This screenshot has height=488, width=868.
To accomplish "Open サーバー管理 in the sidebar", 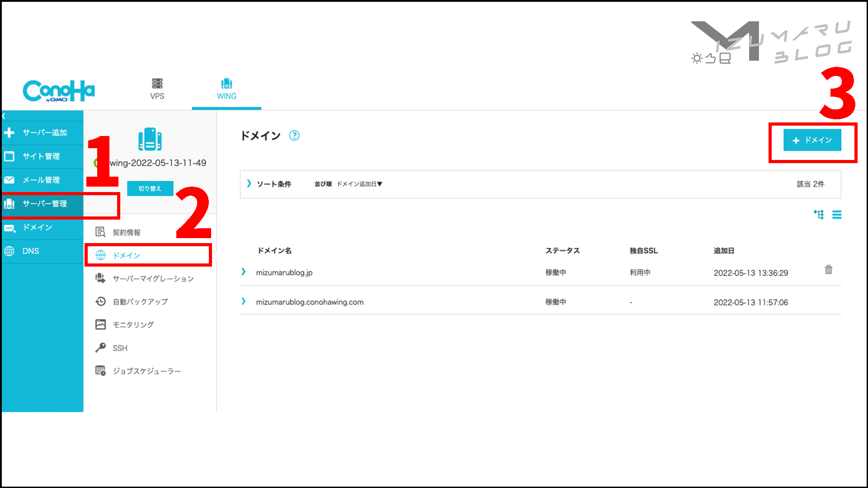I will point(42,204).
